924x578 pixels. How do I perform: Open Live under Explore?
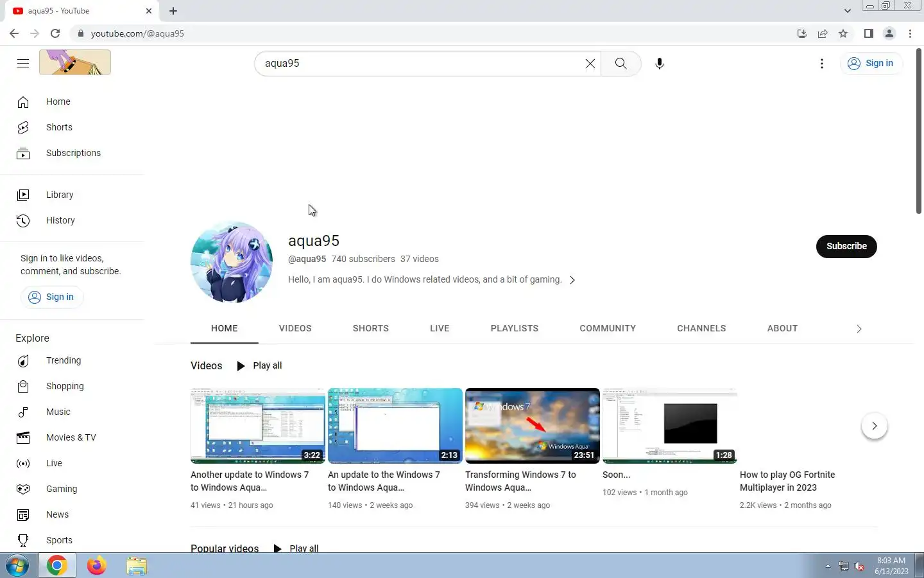point(72,463)
